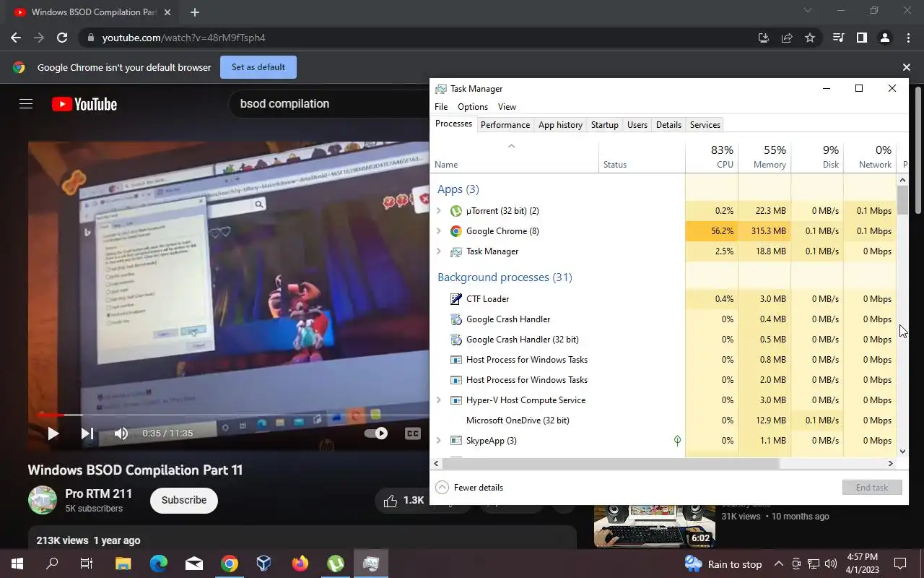Viewport: 924px width, 578px height.
Task: Play the BSOD compilation video
Action: pyautogui.click(x=53, y=433)
